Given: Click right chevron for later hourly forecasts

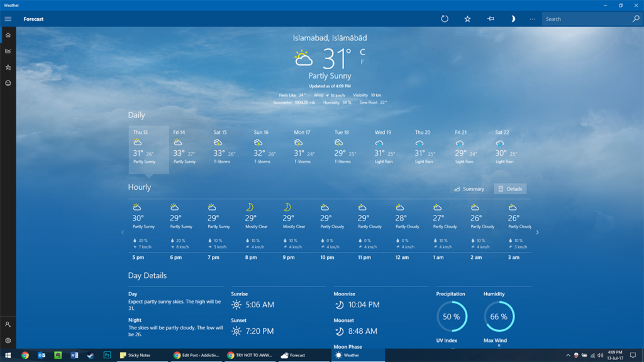Looking at the screenshot, I should coord(537,232).
